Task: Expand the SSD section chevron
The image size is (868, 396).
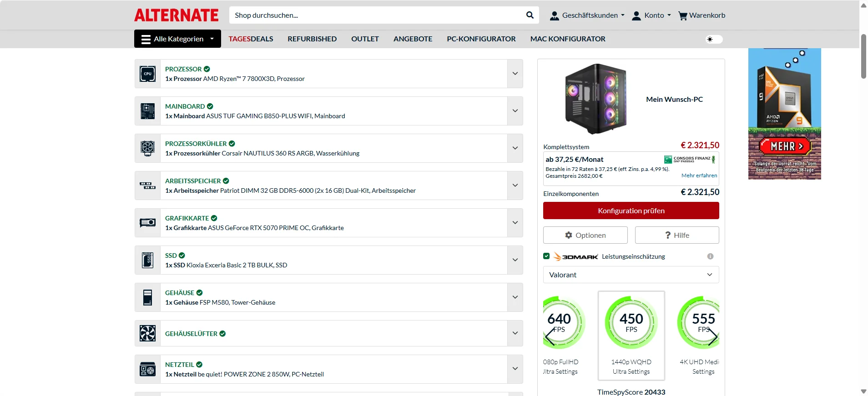Action: point(515,260)
